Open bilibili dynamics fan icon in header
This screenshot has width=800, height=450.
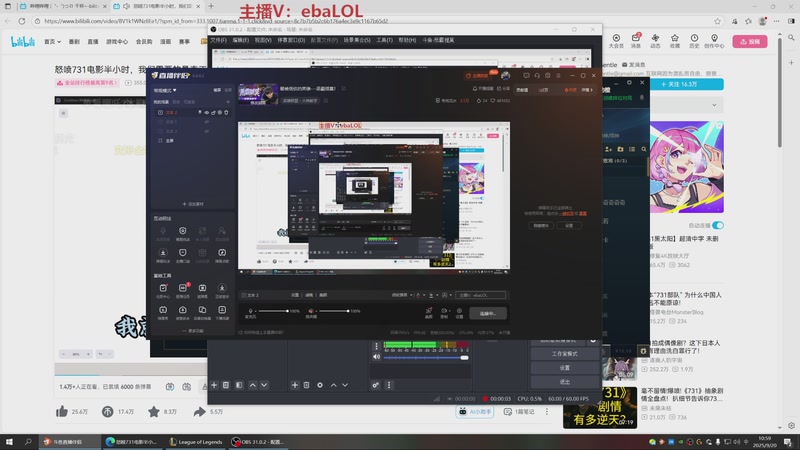click(x=655, y=41)
